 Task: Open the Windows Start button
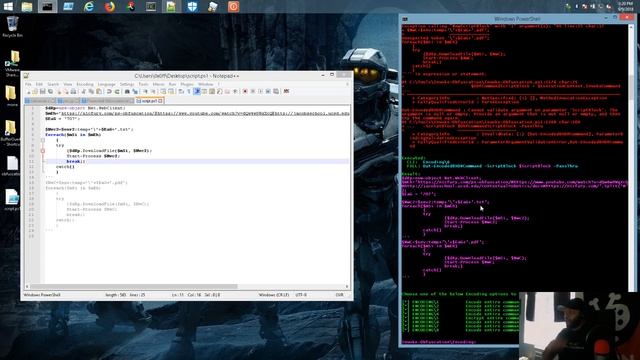(x=7, y=6)
